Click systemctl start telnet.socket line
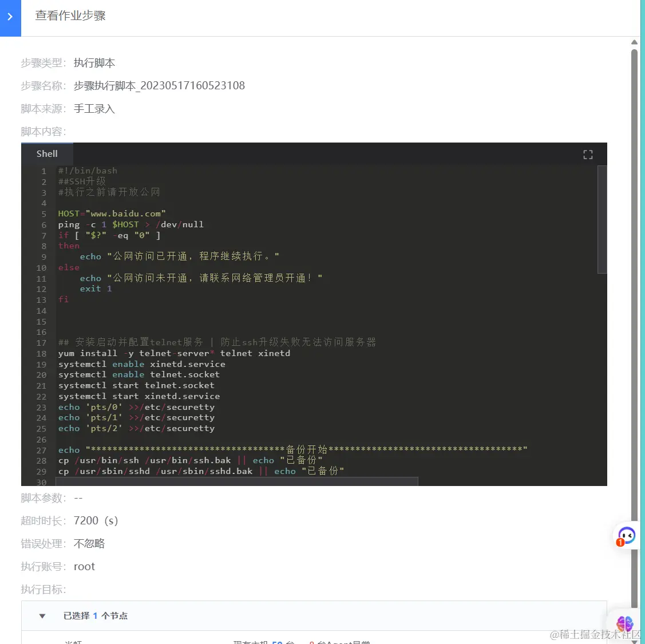645x644 pixels. pyautogui.click(x=136, y=386)
